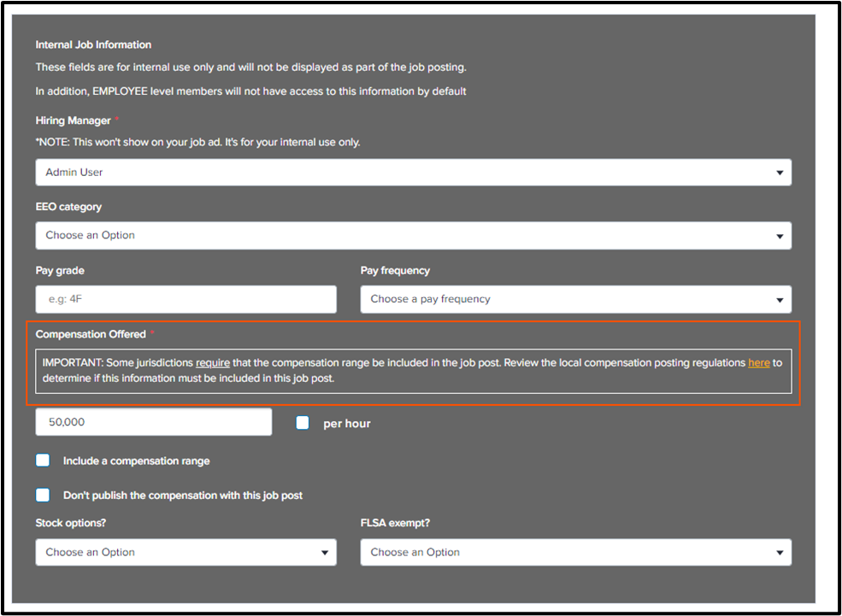Click the '*NOTE: This won't show' note text
The height and width of the screenshot is (616, 842).
coord(197,143)
